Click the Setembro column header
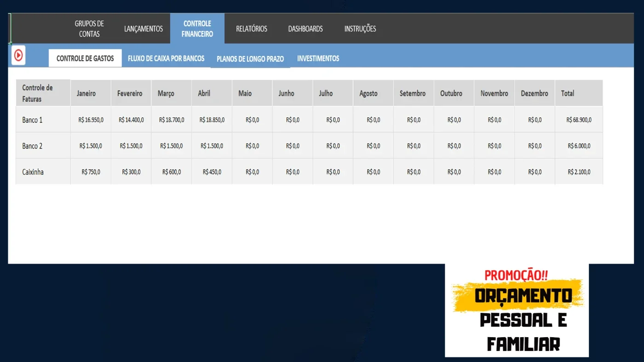Screen dimensions: 644x362 (x=414, y=93)
